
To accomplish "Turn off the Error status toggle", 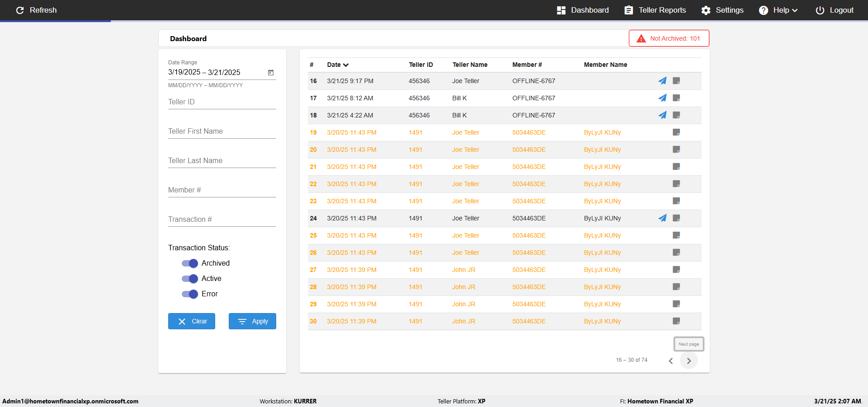I will [190, 294].
